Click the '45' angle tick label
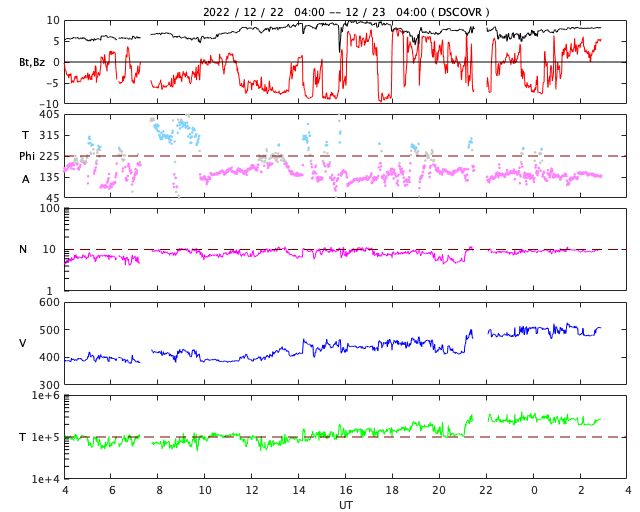 click(53, 198)
